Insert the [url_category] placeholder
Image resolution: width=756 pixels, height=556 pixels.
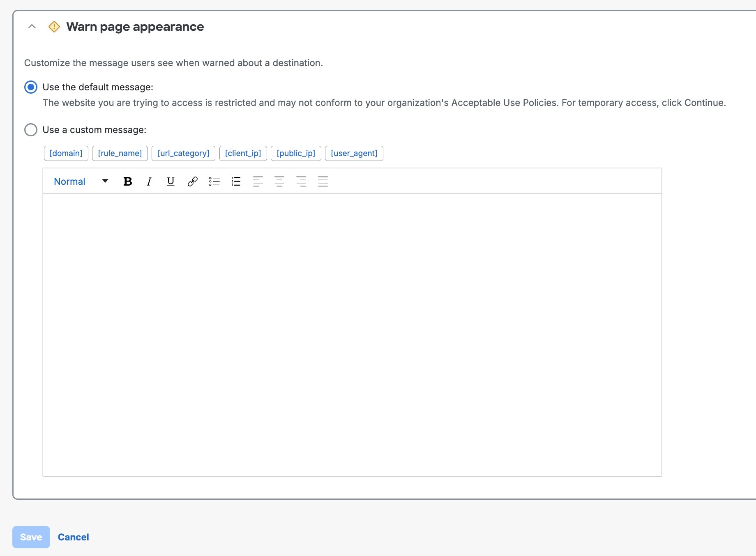pyautogui.click(x=184, y=153)
